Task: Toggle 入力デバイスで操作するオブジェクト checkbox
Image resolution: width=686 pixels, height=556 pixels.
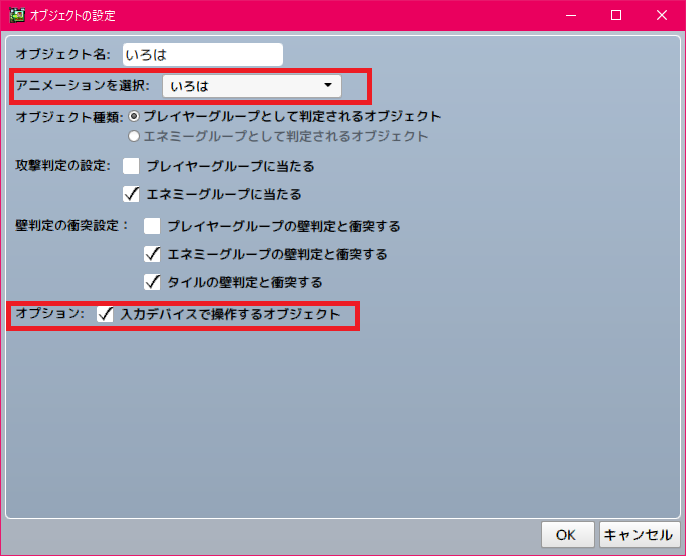Action: [105, 314]
